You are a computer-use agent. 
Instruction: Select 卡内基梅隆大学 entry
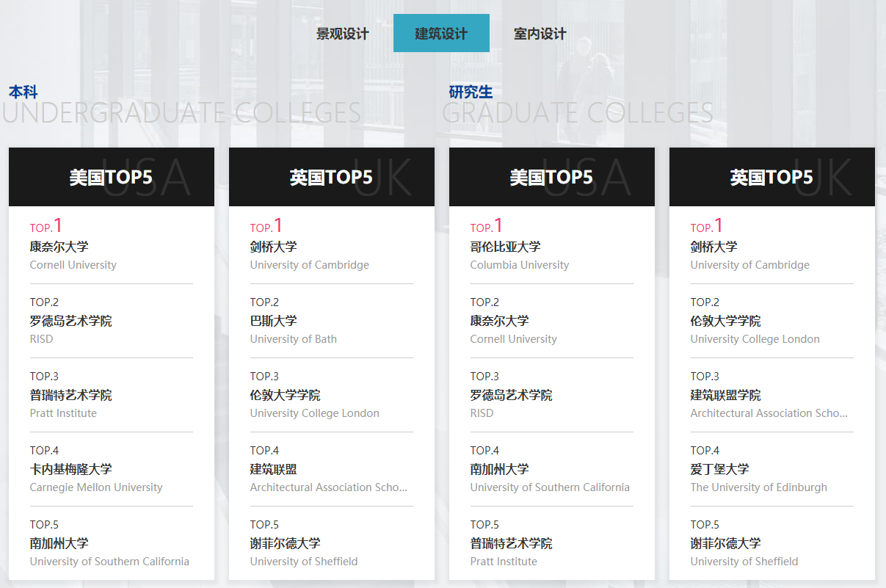(70, 469)
